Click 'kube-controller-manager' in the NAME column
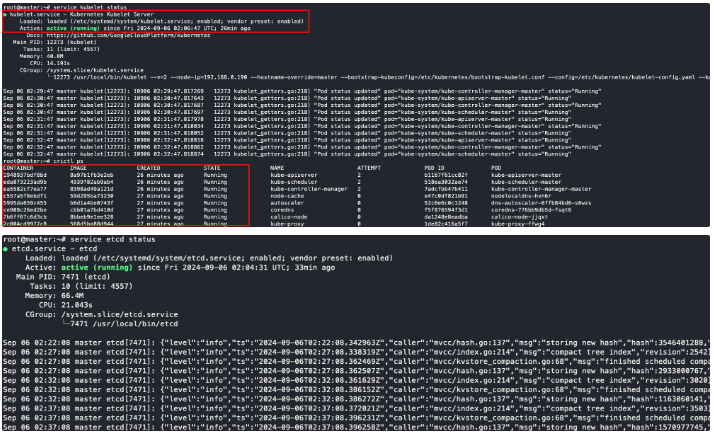This screenshot has height=434, width=714. pyautogui.click(x=309, y=189)
